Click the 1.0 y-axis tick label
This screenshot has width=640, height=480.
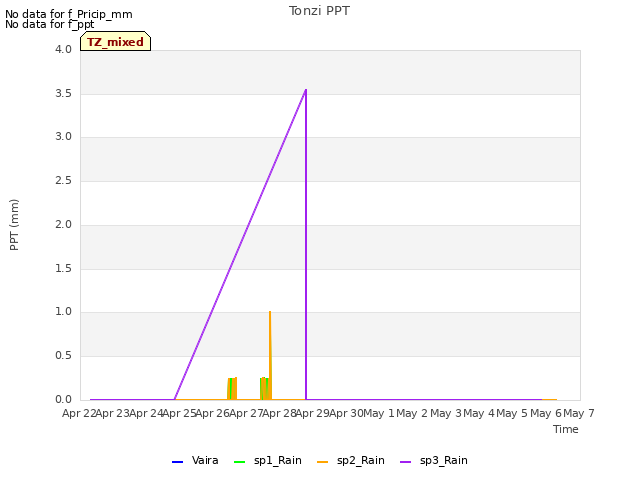(64, 312)
